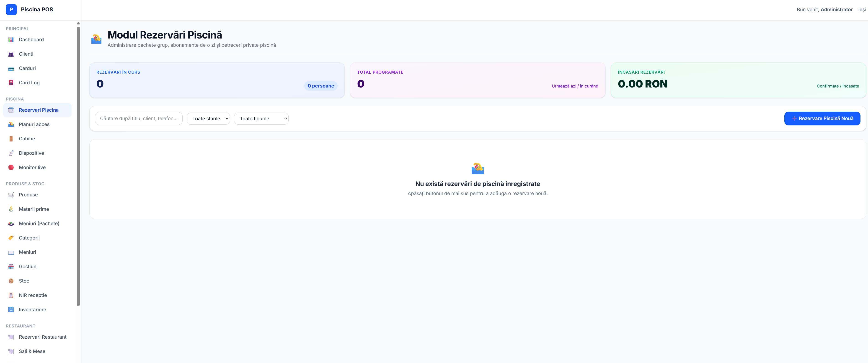The height and width of the screenshot is (363, 868).
Task: Click the Ieși logout link
Action: click(x=862, y=9)
